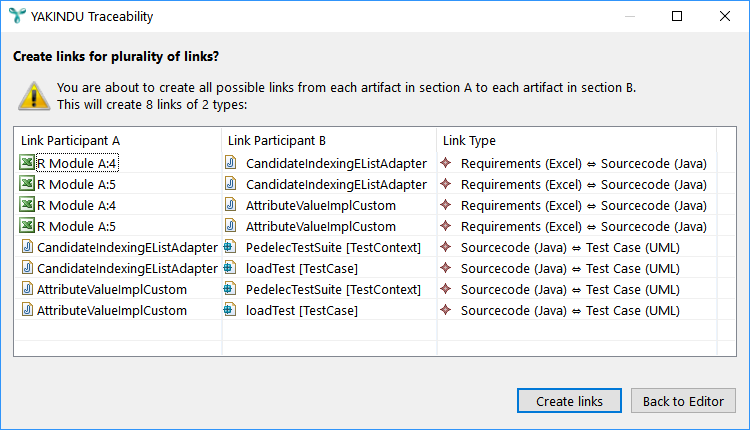The image size is (750, 430).
Task: Click link type star icon in last row
Action: coord(446,310)
